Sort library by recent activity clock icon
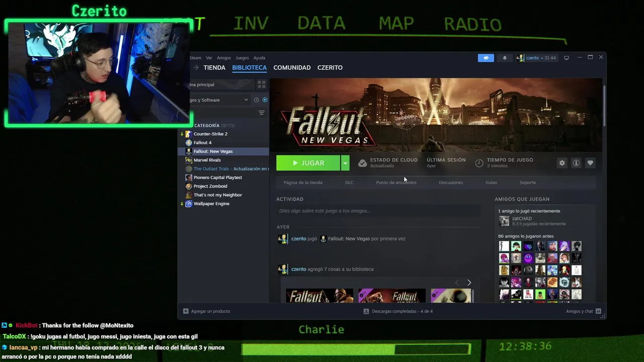Viewport: 644px width, 362px height. [x=256, y=100]
